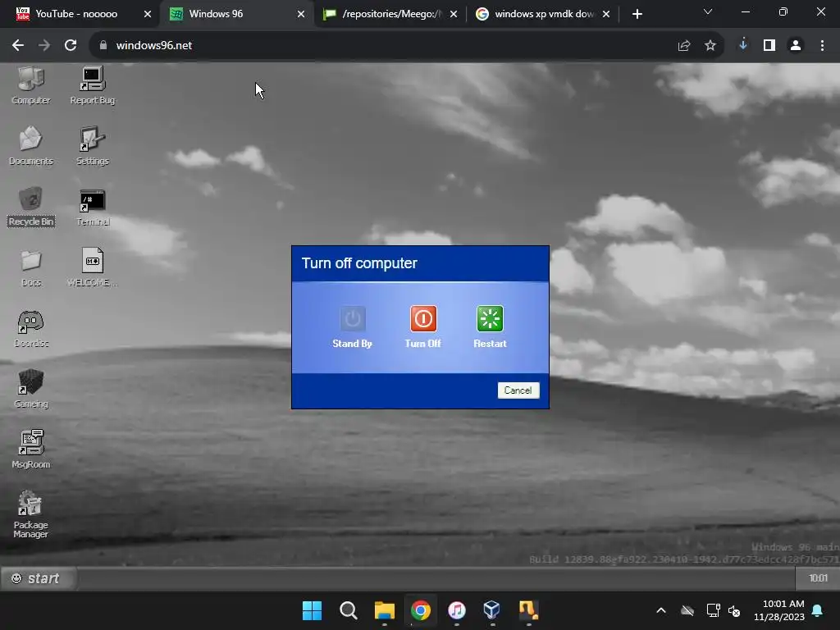Screen dimensions: 840x630
Task: Go back to previous page
Action: 18,46
